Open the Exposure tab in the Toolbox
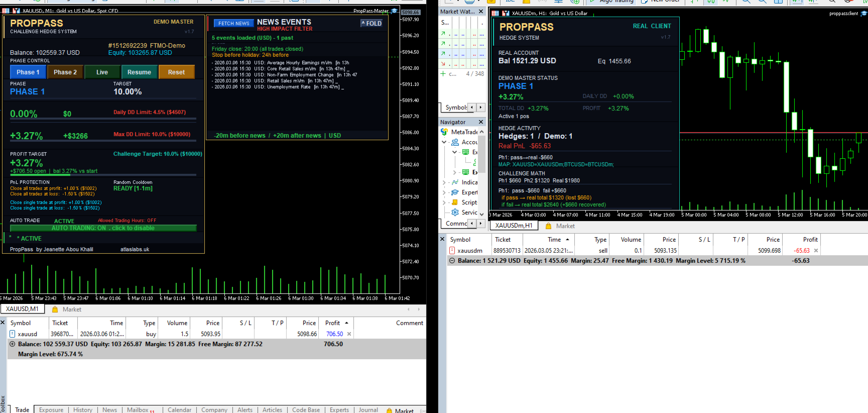The height and width of the screenshot is (413, 868). click(51, 410)
